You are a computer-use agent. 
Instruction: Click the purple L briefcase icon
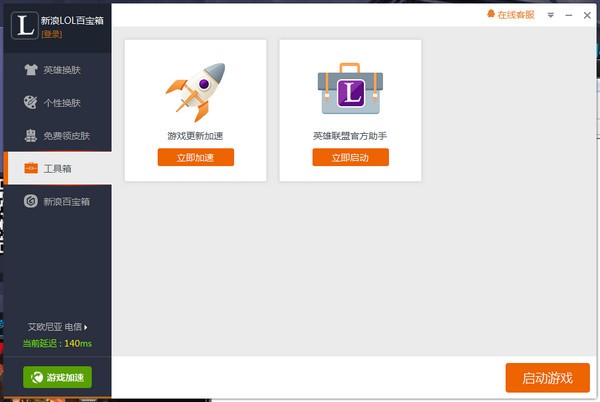click(350, 91)
